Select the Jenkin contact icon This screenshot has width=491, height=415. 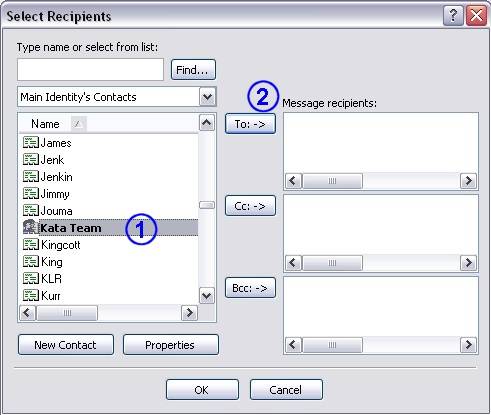[x=31, y=177]
